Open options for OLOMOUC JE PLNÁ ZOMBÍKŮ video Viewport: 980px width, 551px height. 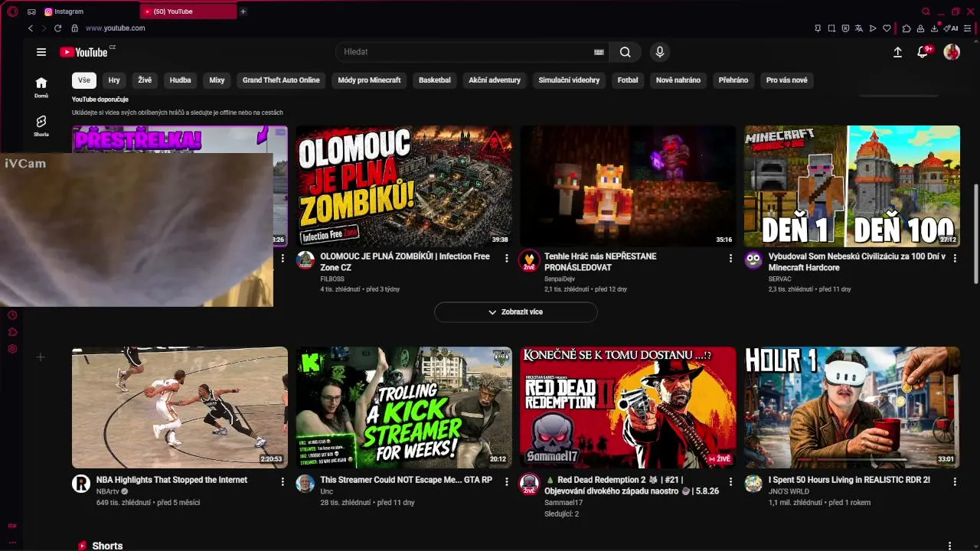[507, 259]
